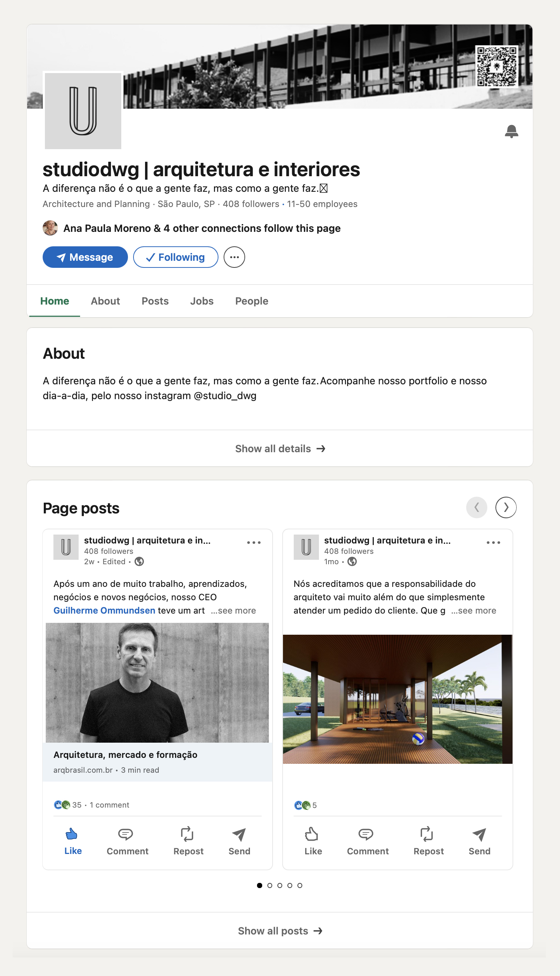This screenshot has height=976, width=560.
Task: Open the studiodwg company logo
Action: coord(83,111)
